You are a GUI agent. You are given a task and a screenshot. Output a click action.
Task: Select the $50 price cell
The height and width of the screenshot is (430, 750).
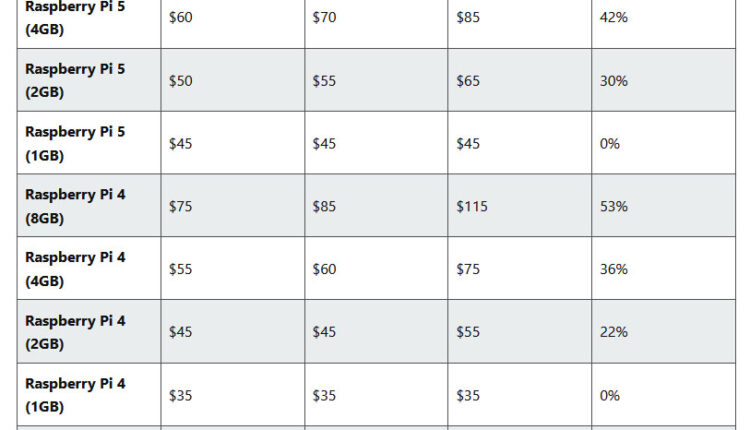point(180,81)
